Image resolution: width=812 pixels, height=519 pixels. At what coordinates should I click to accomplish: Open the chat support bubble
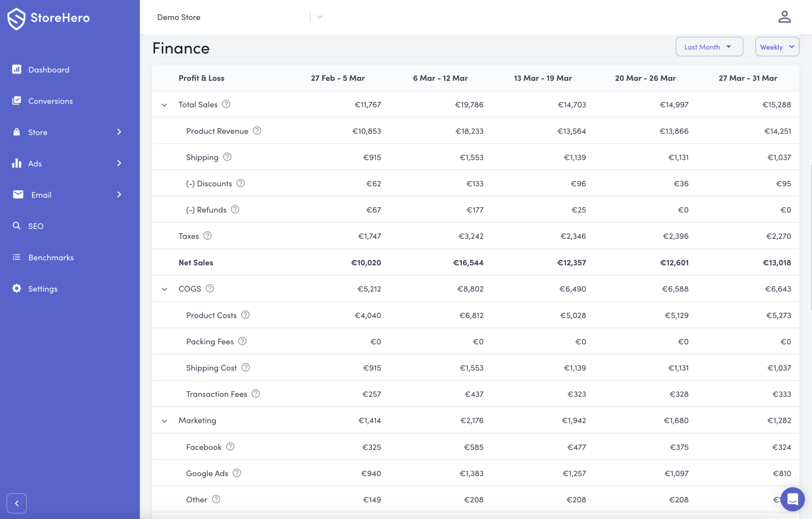click(792, 499)
